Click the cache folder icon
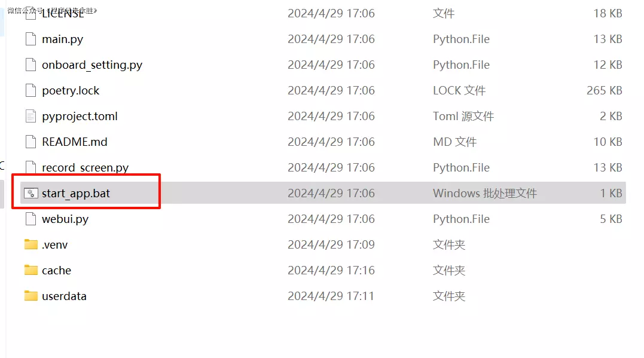Screen dimensions: 644x358 point(31,271)
